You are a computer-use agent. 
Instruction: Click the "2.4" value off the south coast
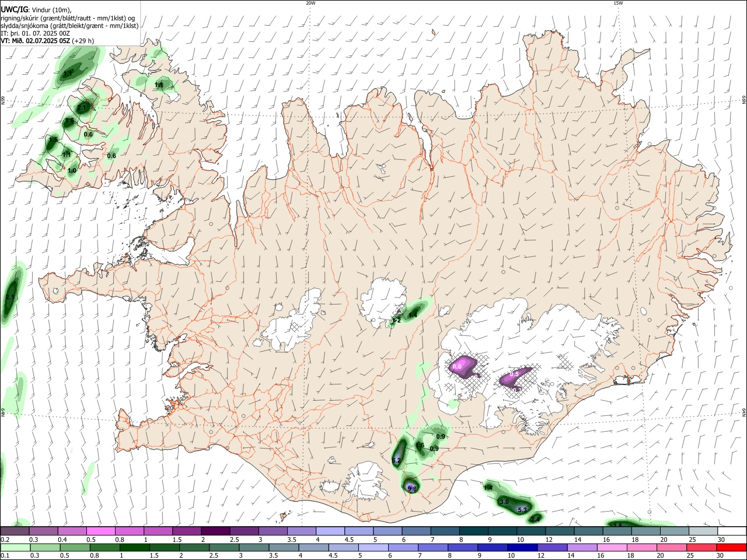536,519
